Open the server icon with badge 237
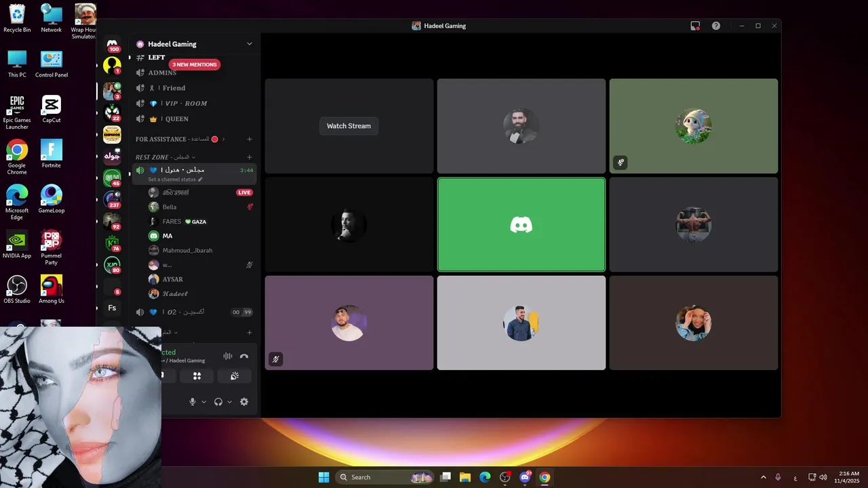This screenshot has width=868, height=488. coord(112,199)
